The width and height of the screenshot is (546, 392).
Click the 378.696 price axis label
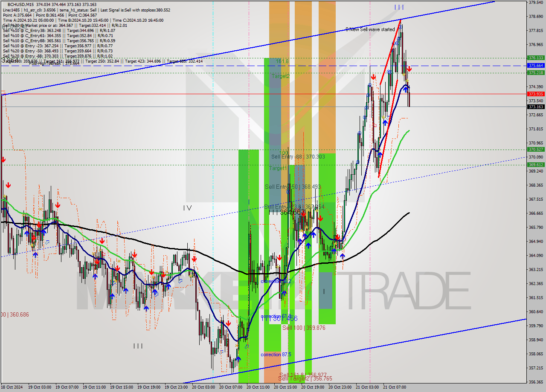(536, 17)
